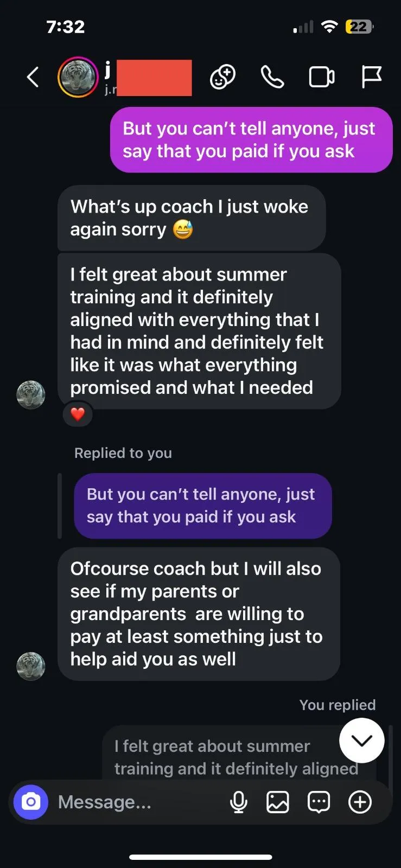The height and width of the screenshot is (868, 401).
Task: Open the sticker and GIF bubble icon
Action: (x=319, y=802)
